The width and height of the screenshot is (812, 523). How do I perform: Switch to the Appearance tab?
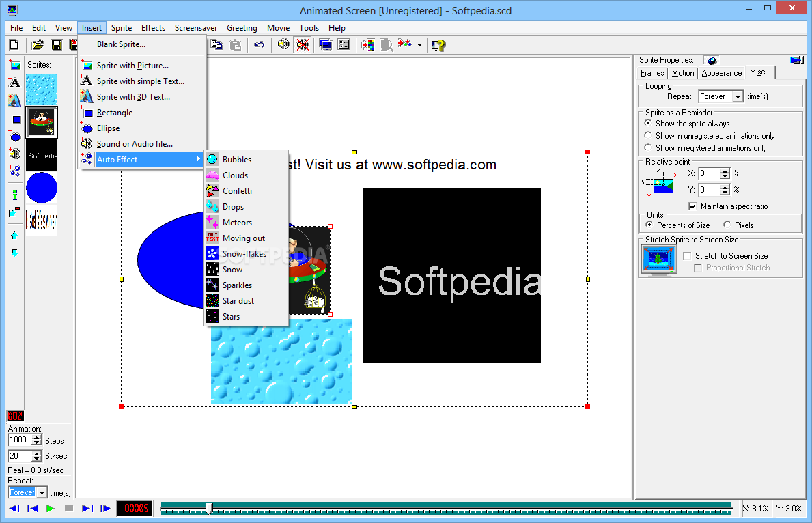(x=721, y=73)
